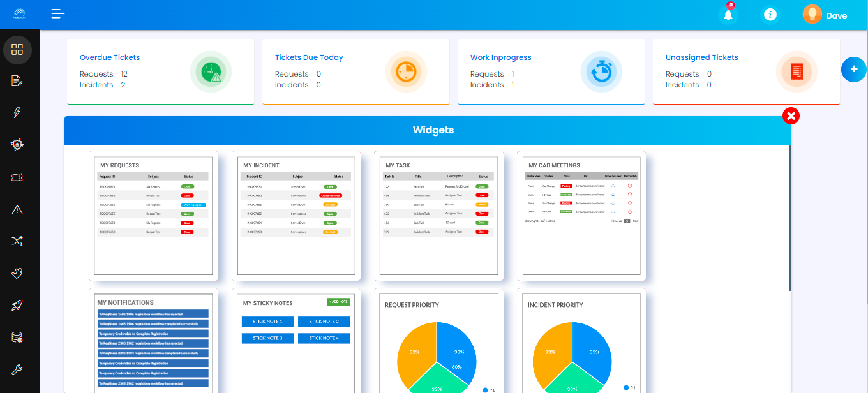Open the Dave user profile menu

[825, 15]
